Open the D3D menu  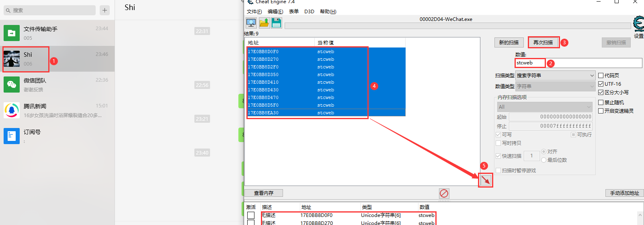click(309, 12)
